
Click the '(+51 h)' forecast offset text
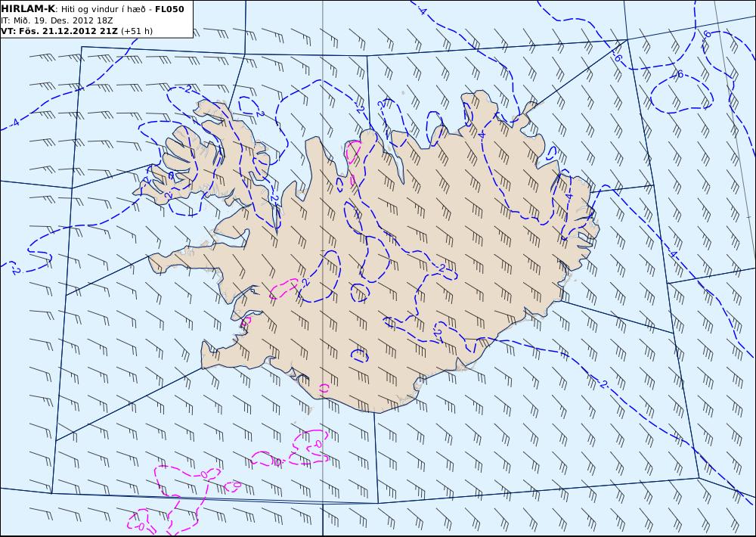[137, 31]
